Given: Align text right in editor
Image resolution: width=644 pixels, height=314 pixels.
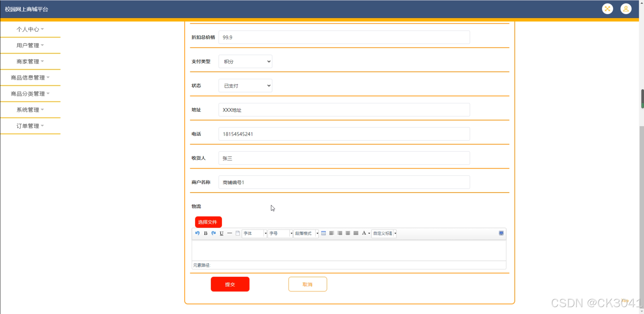Looking at the screenshot, I should point(340,233).
